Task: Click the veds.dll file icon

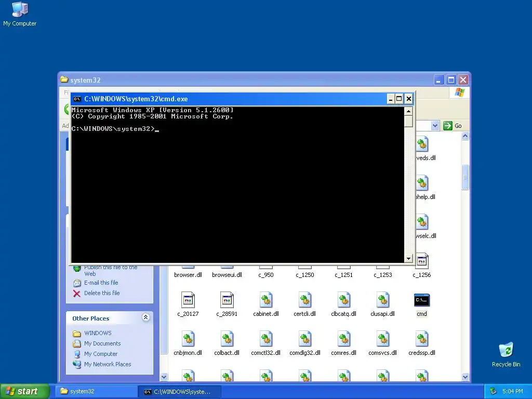Action: (422, 144)
